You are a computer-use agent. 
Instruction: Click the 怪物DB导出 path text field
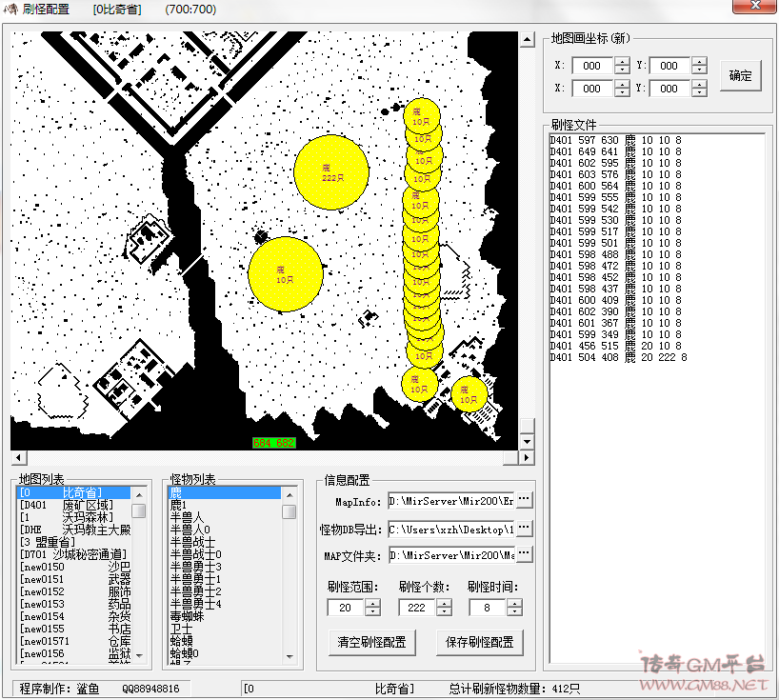tap(451, 530)
